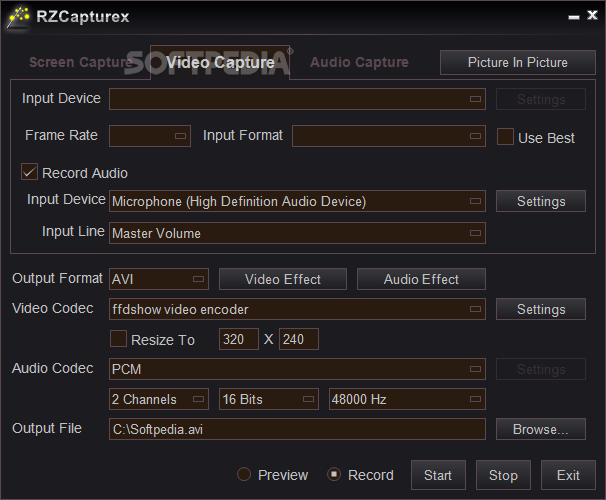Open the 16 Bits depth dropdown
The height and width of the screenshot is (500, 606).
click(269, 399)
